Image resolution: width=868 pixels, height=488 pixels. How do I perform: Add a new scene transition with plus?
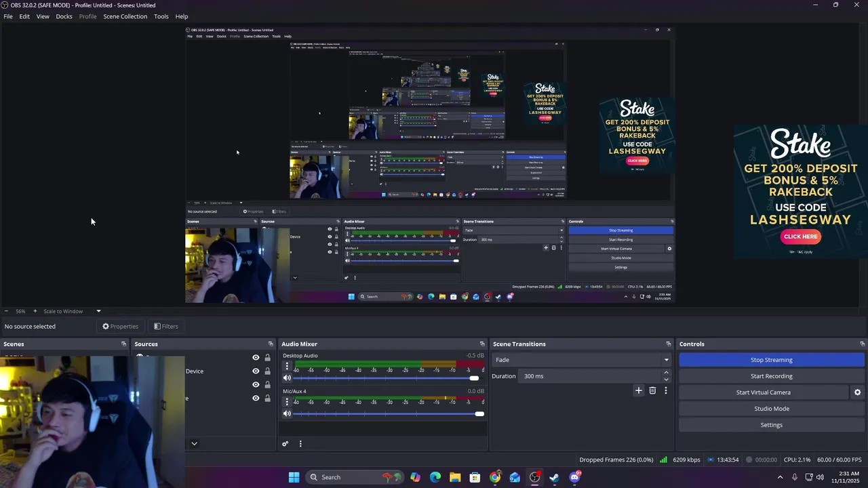click(x=638, y=390)
